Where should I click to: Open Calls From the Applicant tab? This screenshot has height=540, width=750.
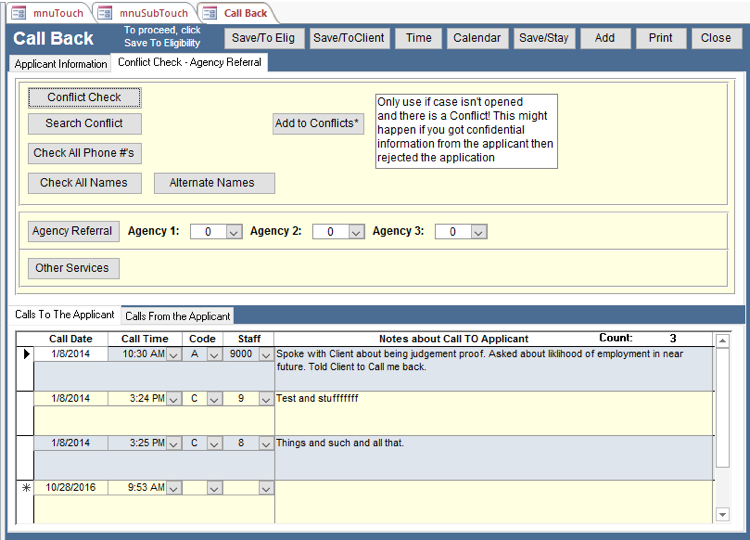tap(178, 316)
